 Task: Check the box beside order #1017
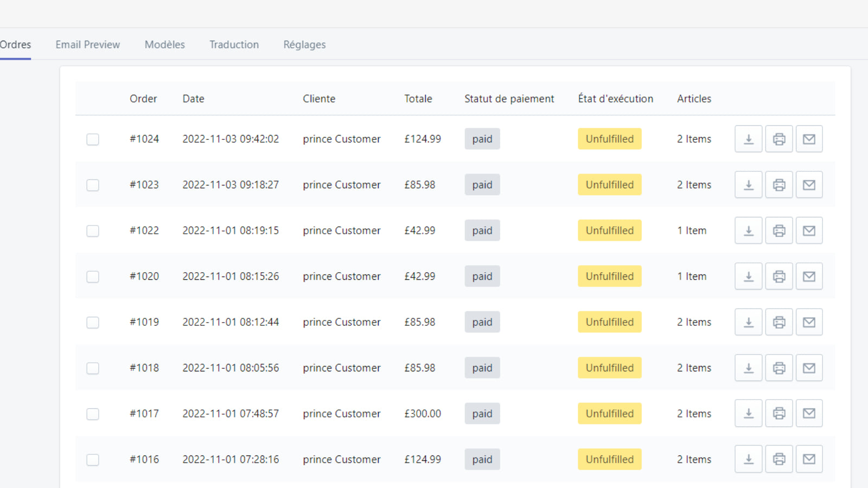93,414
